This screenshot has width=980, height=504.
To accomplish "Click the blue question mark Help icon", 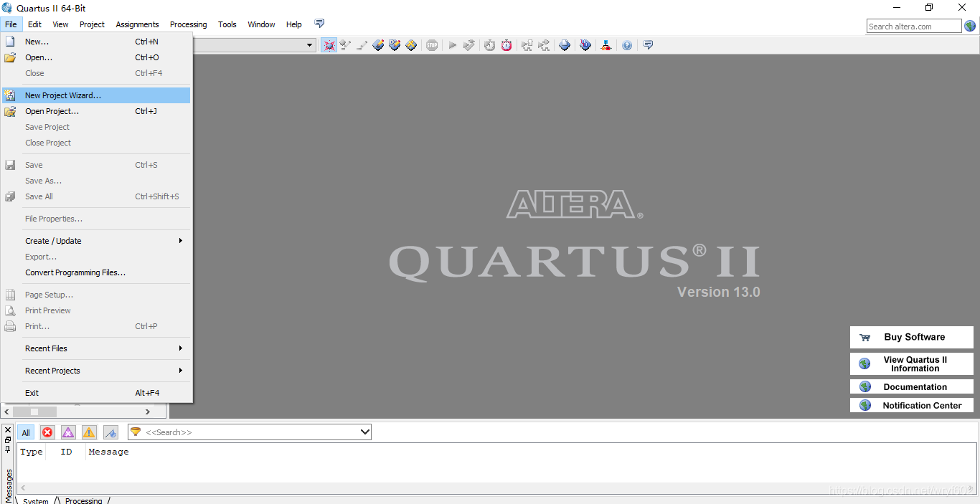I will (627, 45).
